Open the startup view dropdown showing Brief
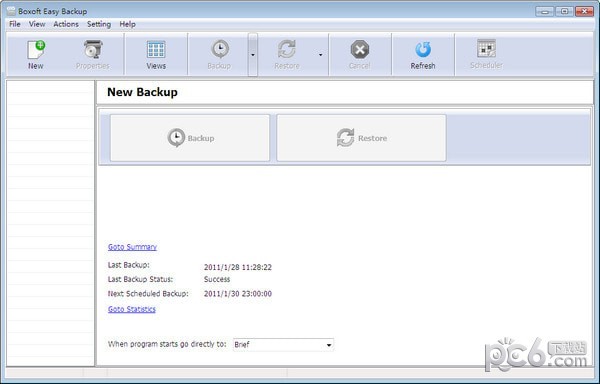This screenshot has height=384, width=600. (283, 345)
